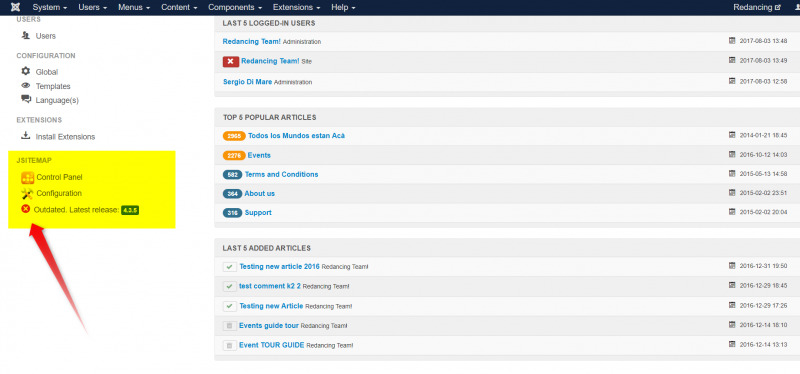Open Redancing Team! Administration user link
800x374 pixels.
(x=252, y=41)
